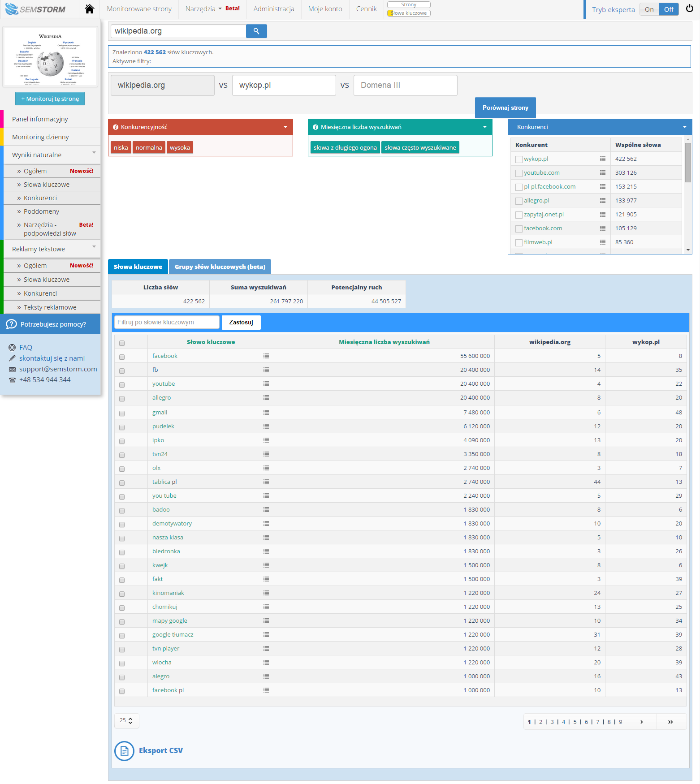Turn expert mode Off
Image resolution: width=700 pixels, height=784 pixels.
pyautogui.click(x=669, y=9)
